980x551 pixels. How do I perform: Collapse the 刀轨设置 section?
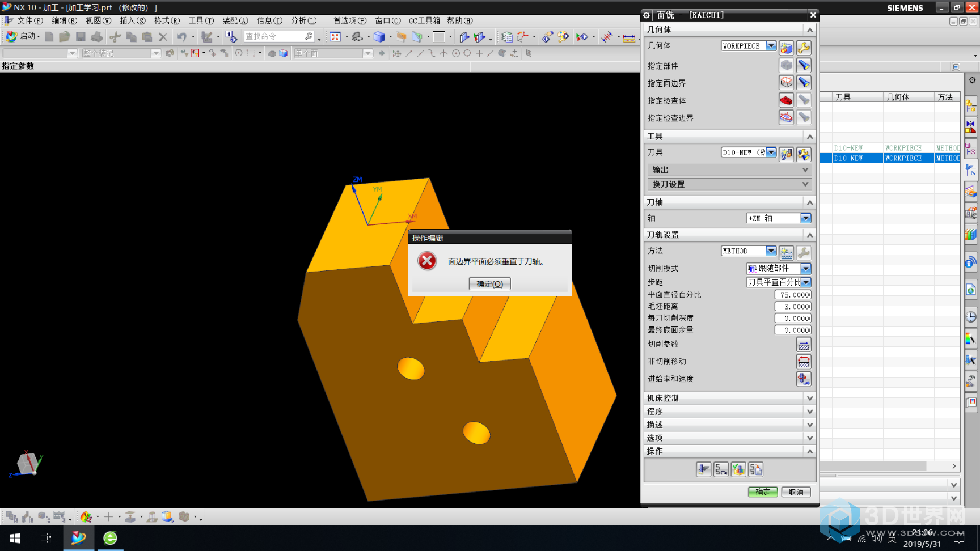coord(729,235)
